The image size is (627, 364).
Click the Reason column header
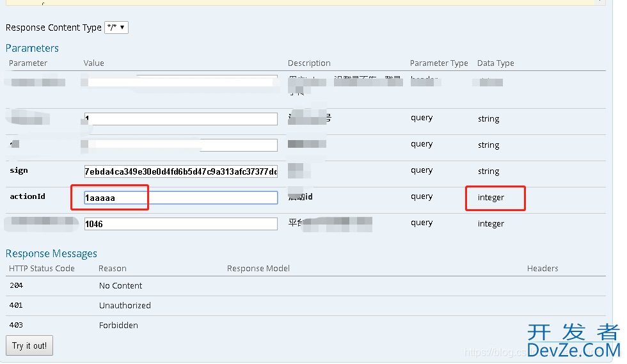point(113,269)
